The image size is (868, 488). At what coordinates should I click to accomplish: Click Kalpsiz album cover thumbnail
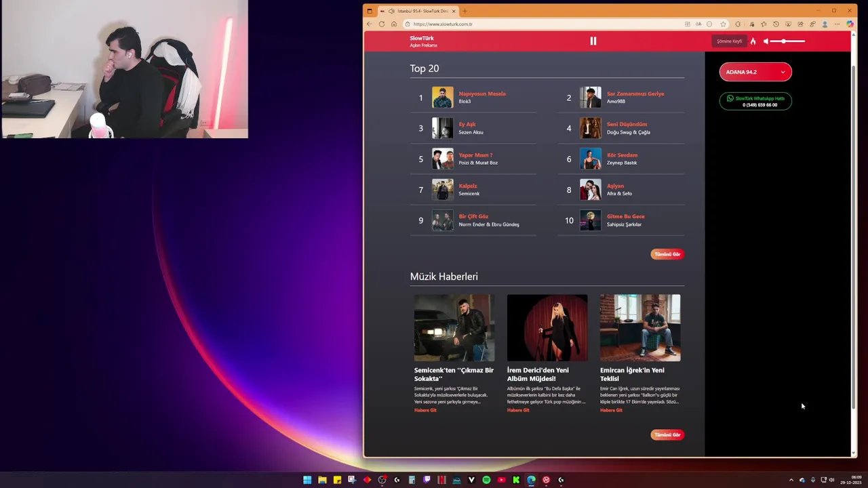point(443,190)
